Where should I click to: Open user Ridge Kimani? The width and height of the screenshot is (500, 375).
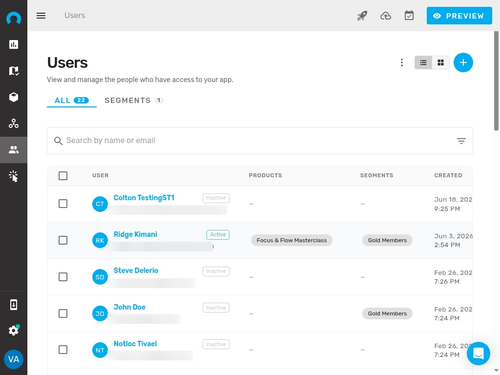[x=135, y=234]
